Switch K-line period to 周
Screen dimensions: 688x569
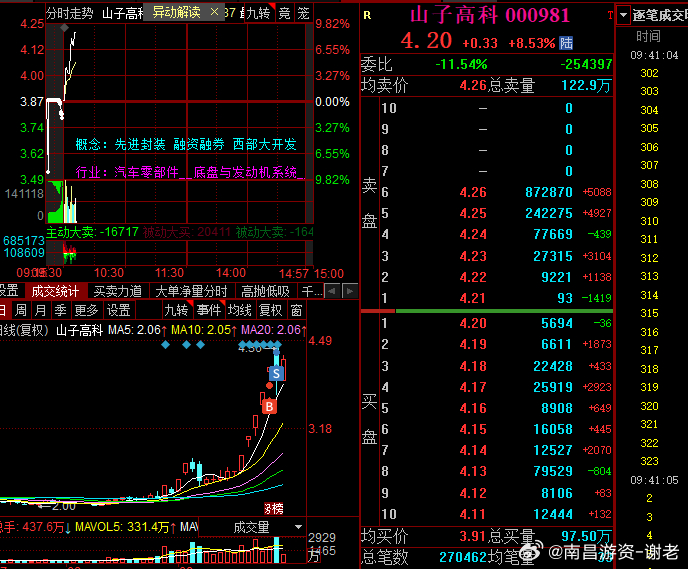click(21, 310)
